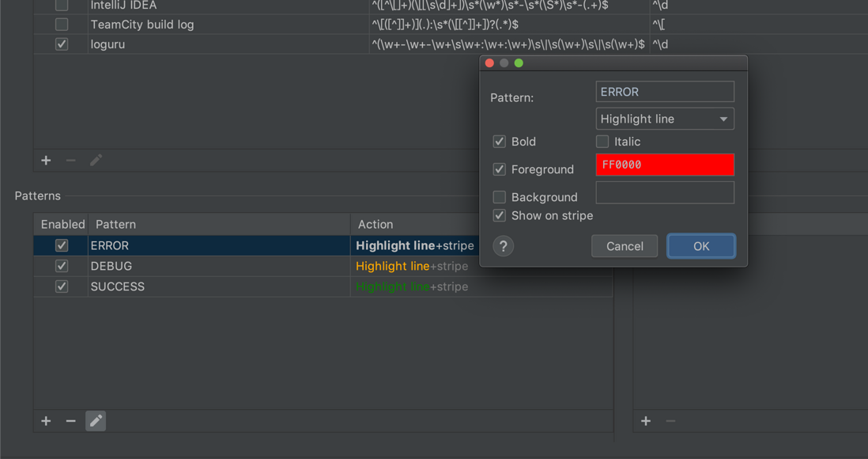Disable the ERROR pattern checkbox
868x459 pixels.
[62, 245]
